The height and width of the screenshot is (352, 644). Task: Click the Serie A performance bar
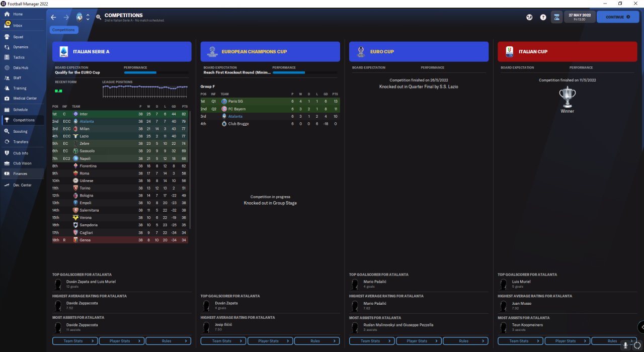coord(155,73)
